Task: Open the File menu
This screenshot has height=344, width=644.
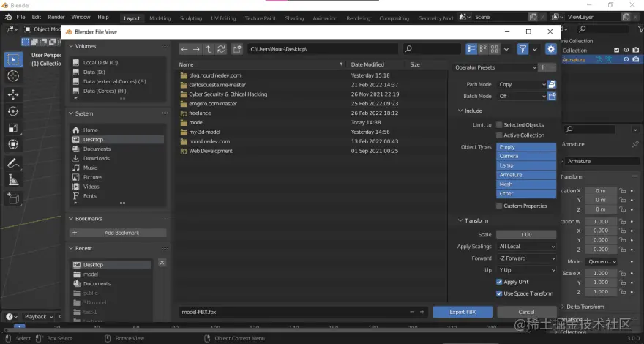Action: (x=20, y=17)
